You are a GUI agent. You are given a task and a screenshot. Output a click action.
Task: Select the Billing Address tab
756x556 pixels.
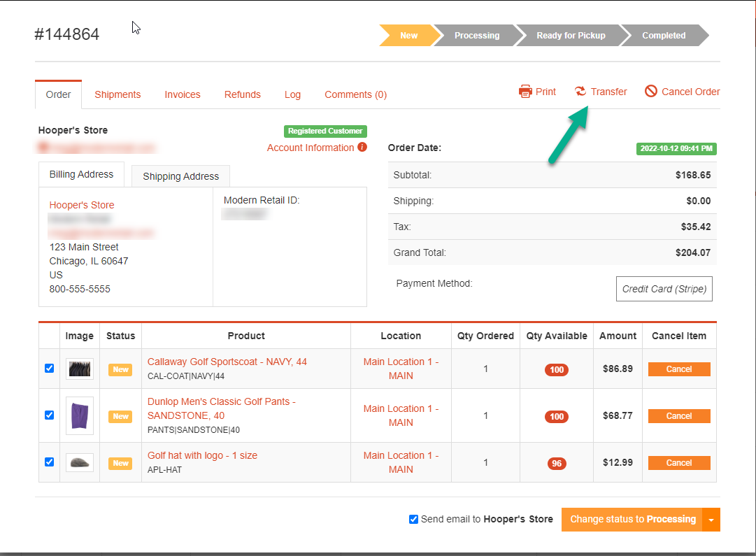82,175
